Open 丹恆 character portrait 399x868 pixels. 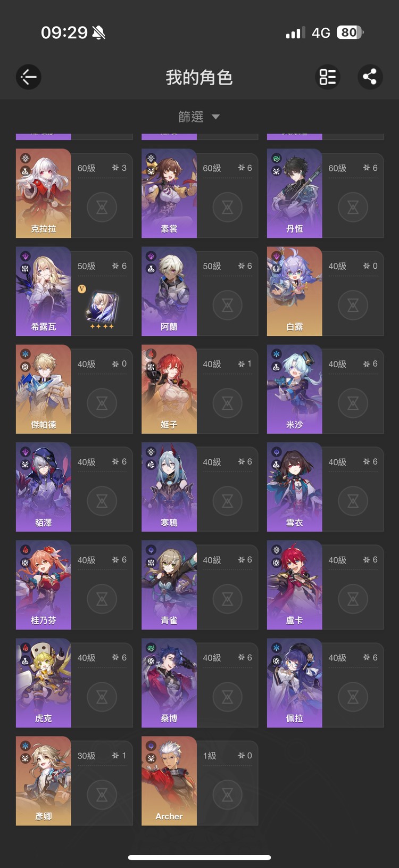295,193
